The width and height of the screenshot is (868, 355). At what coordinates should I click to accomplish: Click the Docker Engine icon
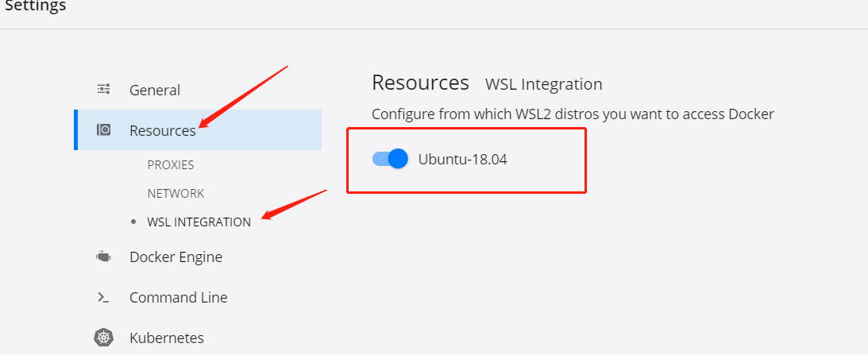pos(103,257)
